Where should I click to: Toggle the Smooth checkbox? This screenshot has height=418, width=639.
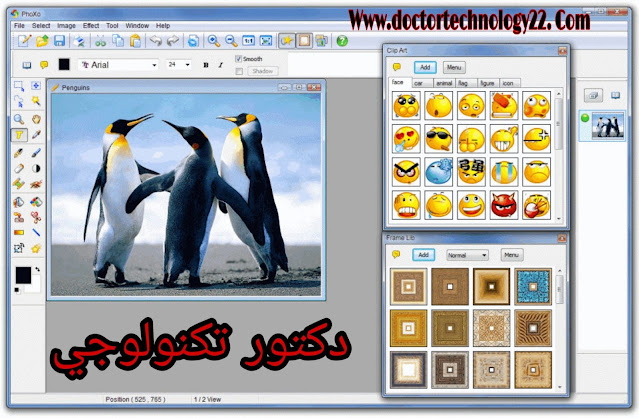238,59
